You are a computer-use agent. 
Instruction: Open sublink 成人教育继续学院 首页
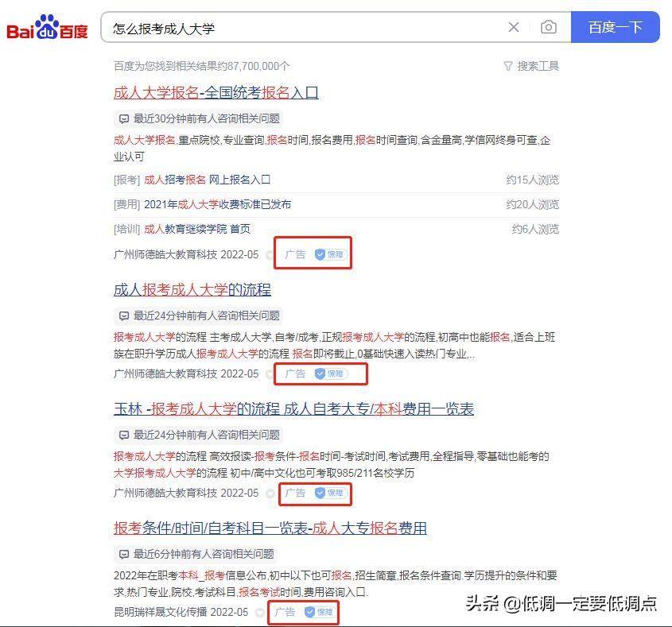point(196,229)
